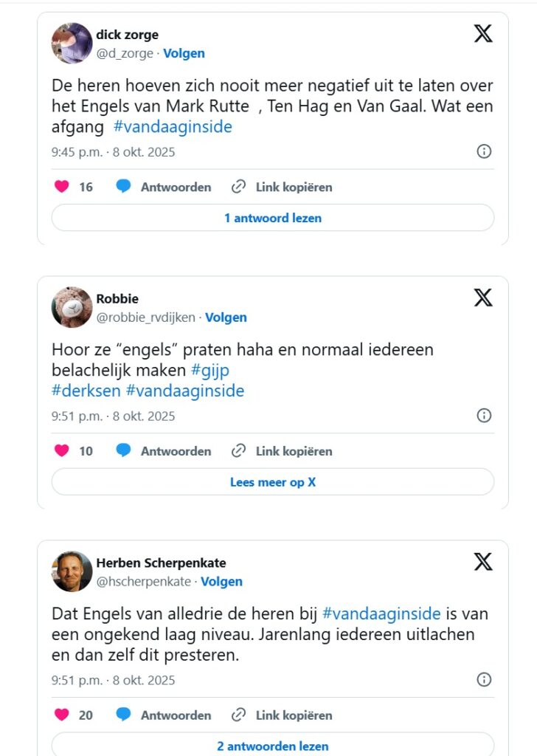This screenshot has width=537, height=756.
Task: Like Robbie's tweet with the heart icon
Action: tap(62, 451)
